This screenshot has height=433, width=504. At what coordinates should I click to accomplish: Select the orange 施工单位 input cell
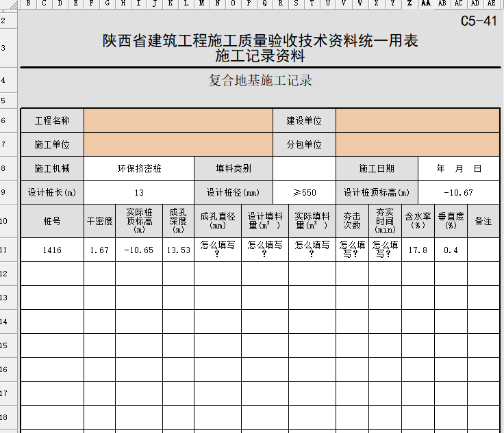click(x=178, y=145)
